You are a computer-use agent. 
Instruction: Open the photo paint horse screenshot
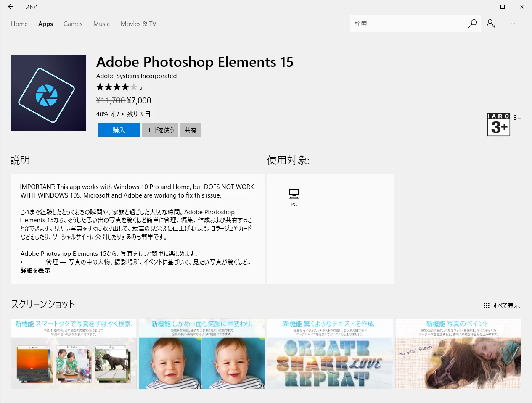[x=458, y=353]
